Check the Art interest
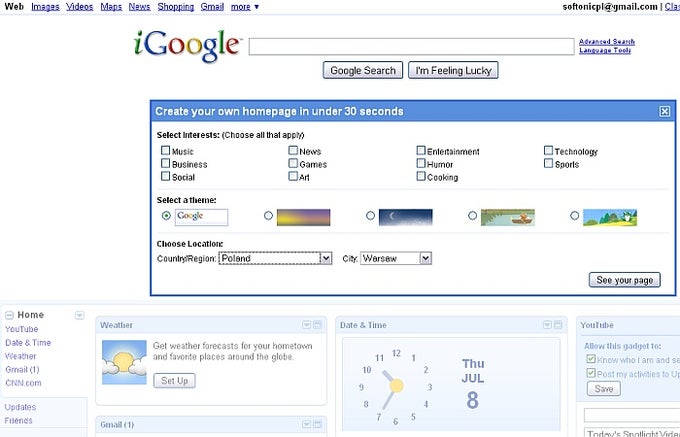This screenshot has height=437, width=680. tap(293, 176)
